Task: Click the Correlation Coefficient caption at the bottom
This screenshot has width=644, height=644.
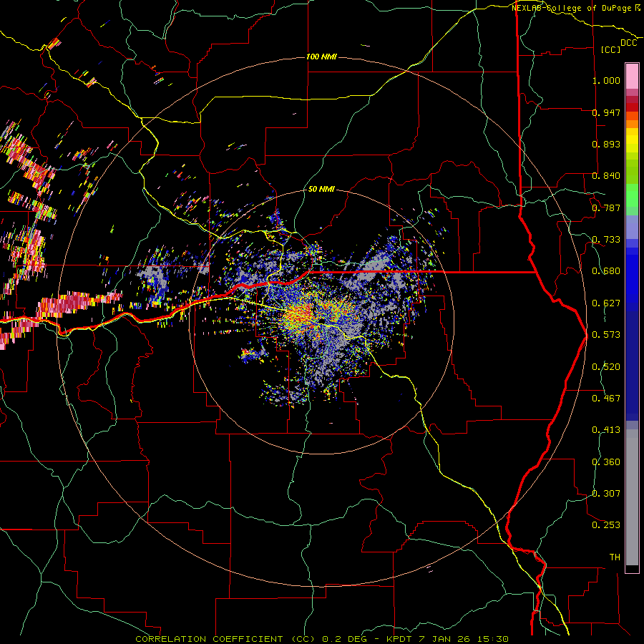Action: tap(322, 639)
